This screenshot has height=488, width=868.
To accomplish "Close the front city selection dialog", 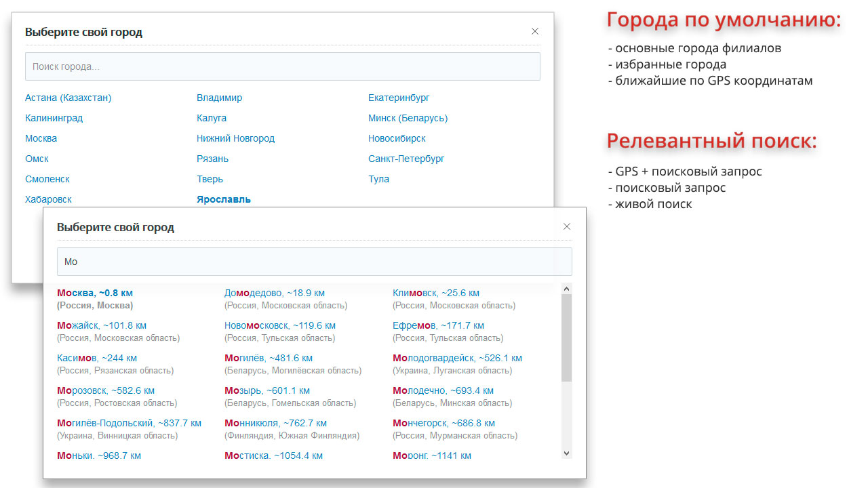I will point(567,226).
